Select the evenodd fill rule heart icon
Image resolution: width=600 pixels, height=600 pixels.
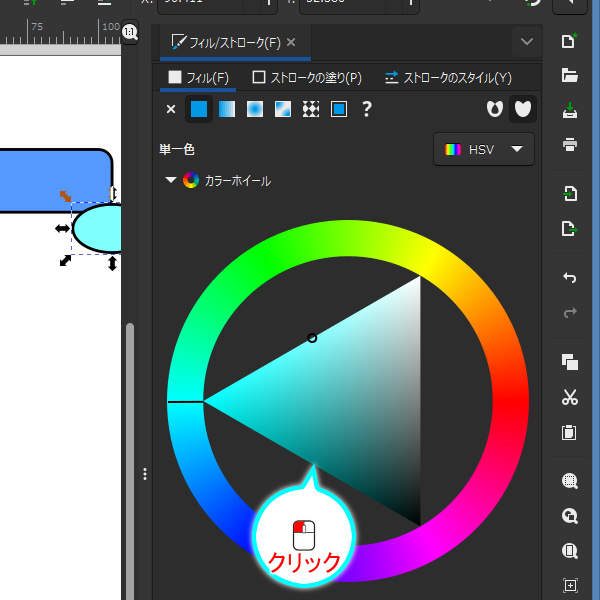(x=494, y=109)
